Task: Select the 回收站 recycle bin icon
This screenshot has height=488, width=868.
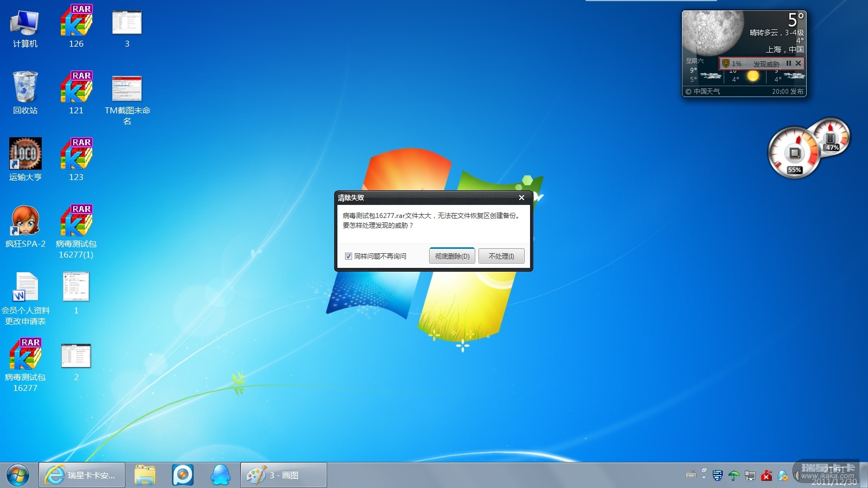Action: 25,93
